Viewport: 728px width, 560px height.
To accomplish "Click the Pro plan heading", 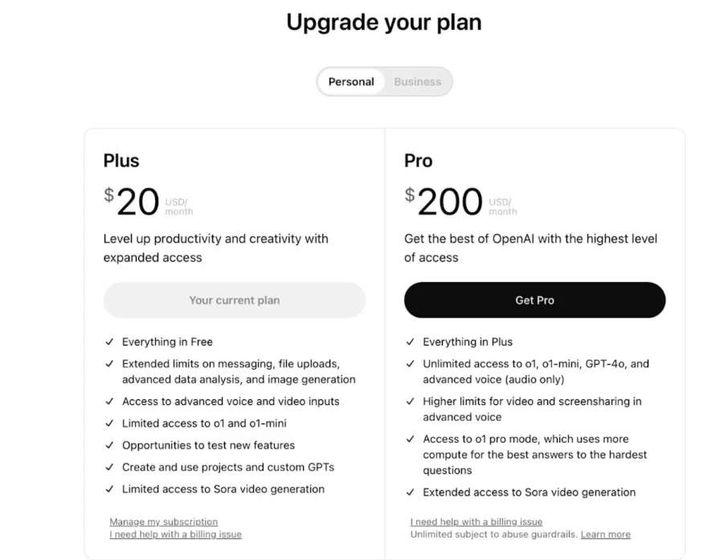I will point(419,161).
